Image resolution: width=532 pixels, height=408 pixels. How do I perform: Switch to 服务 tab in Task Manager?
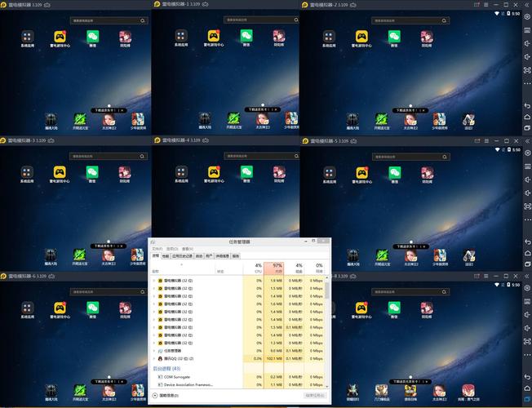[x=236, y=256]
